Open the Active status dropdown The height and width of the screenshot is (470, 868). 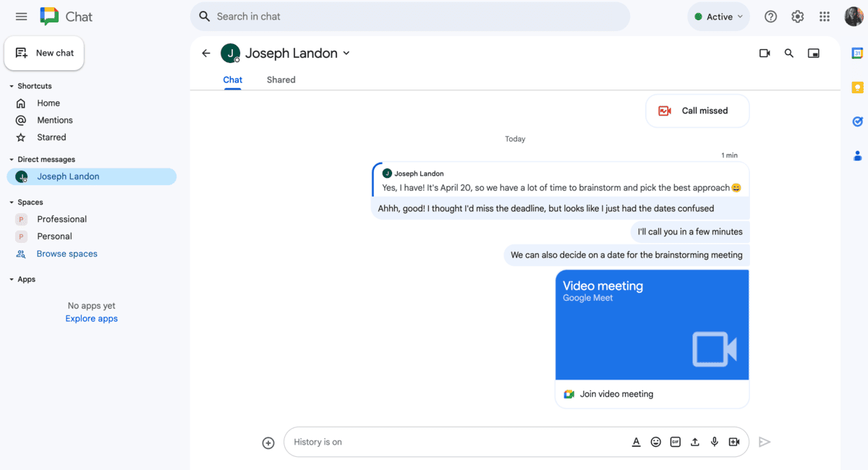click(718, 16)
